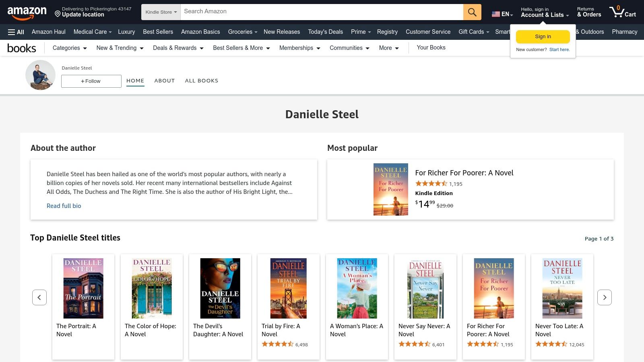This screenshot has height=362, width=644.
Task: Open the Most popular book cover
Action: tap(391, 189)
